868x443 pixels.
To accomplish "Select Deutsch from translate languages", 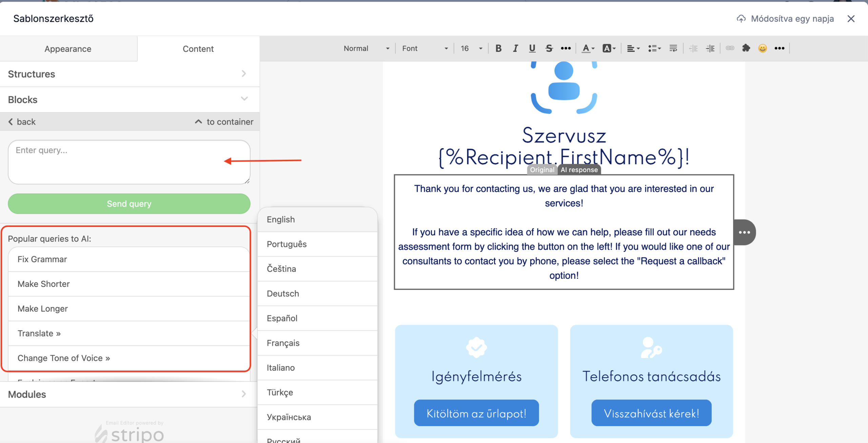I will [x=283, y=293].
